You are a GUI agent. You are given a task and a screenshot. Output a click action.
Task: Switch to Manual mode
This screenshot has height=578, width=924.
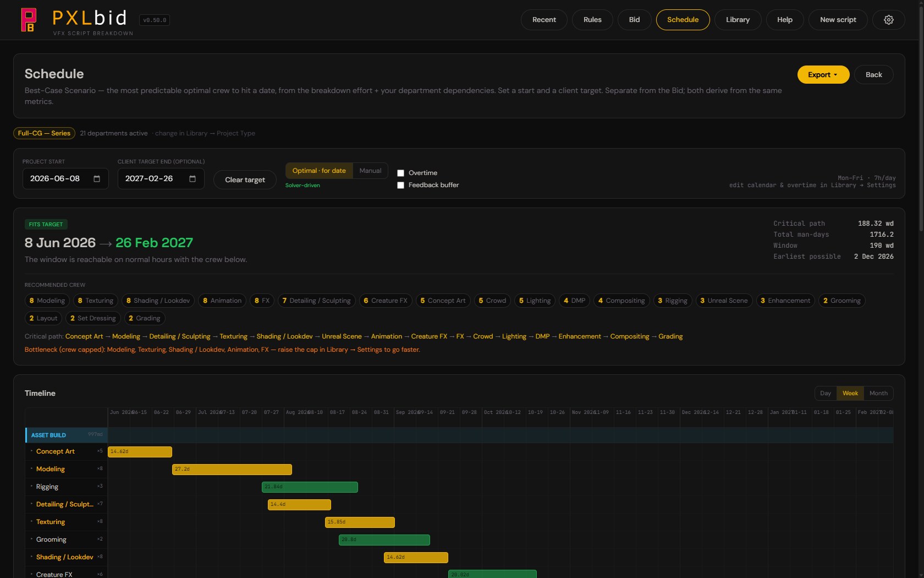click(370, 171)
